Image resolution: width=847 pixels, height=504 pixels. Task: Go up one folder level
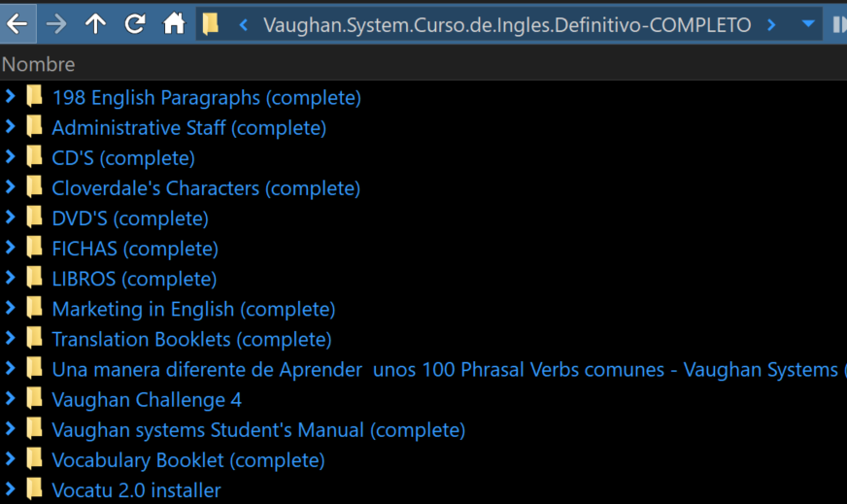pos(95,24)
